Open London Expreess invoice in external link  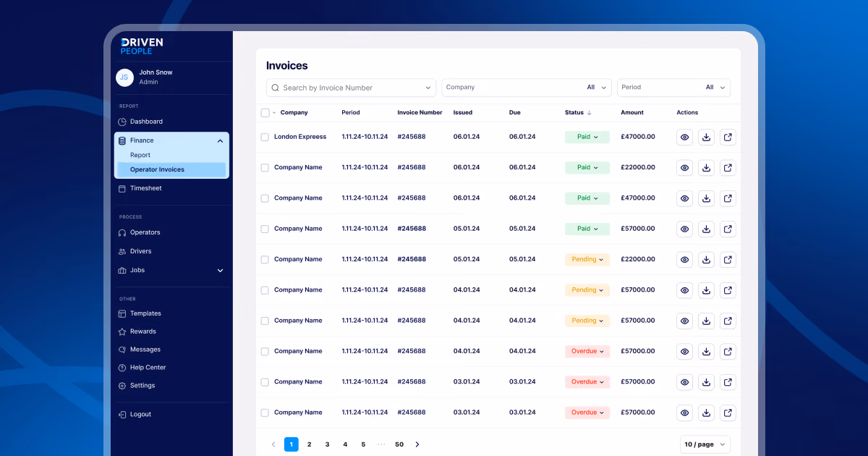728,137
